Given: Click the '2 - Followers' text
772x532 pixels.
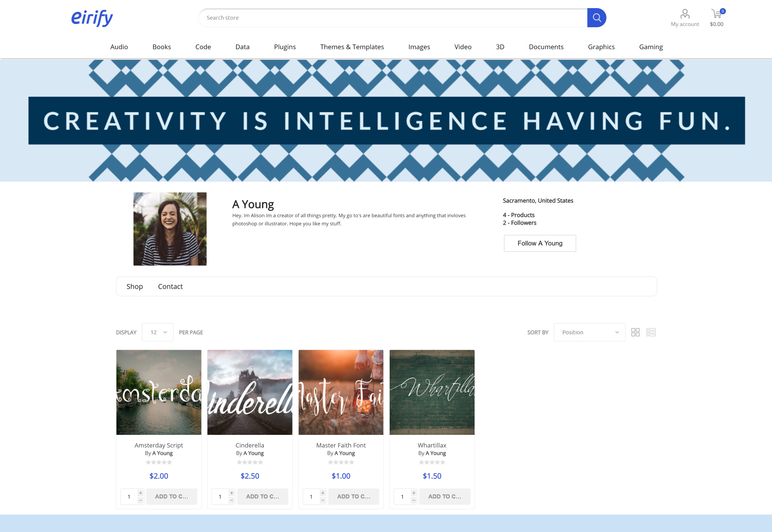Looking at the screenshot, I should click(x=520, y=223).
